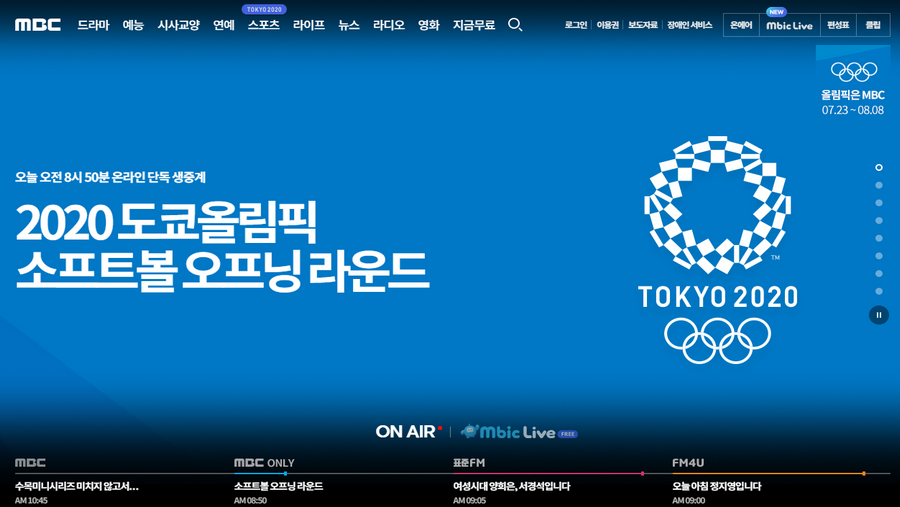Click the 2020 도쿄올림픽 소프트볼 headline

[222, 246]
